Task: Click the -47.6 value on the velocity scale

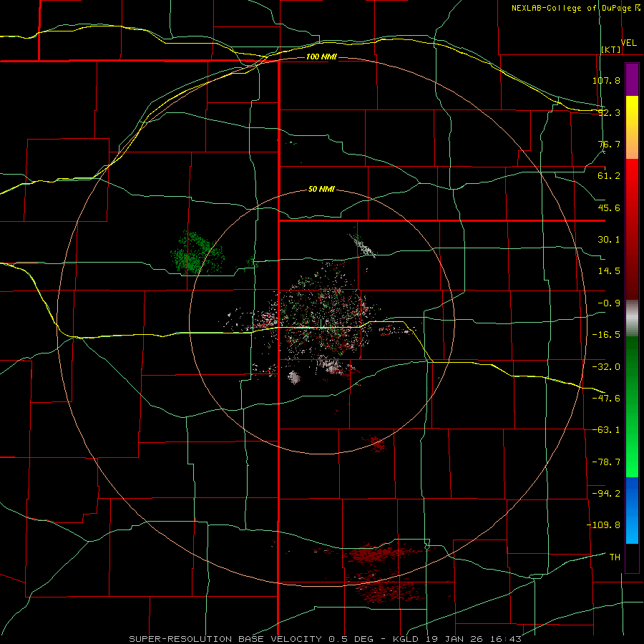Action: tap(606, 399)
